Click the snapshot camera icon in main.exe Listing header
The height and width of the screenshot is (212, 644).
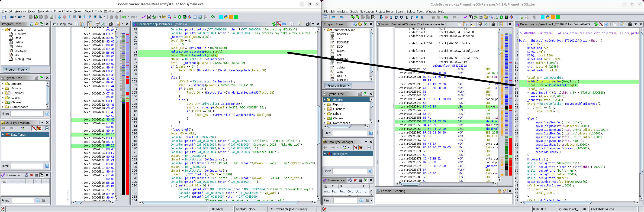110,24
